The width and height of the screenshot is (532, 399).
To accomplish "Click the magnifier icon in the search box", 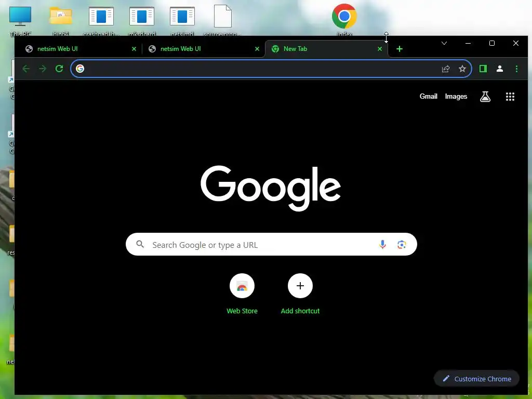I will [140, 244].
